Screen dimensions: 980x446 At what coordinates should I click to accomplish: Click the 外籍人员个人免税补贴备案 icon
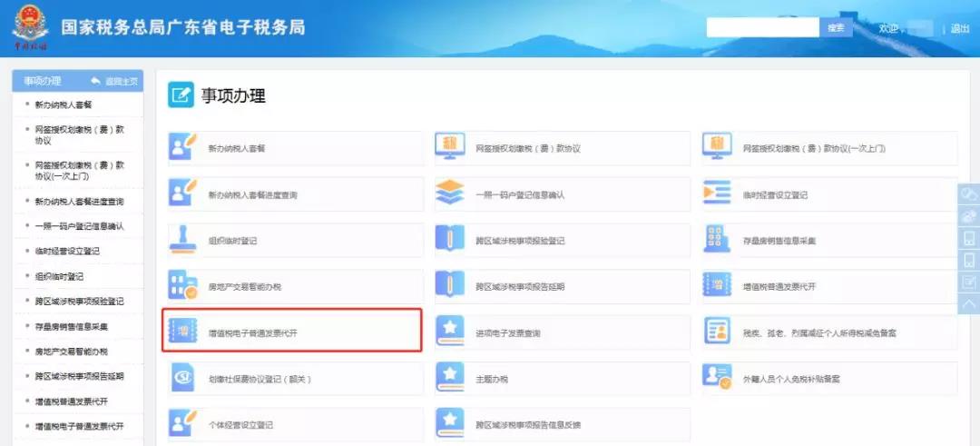click(x=717, y=379)
